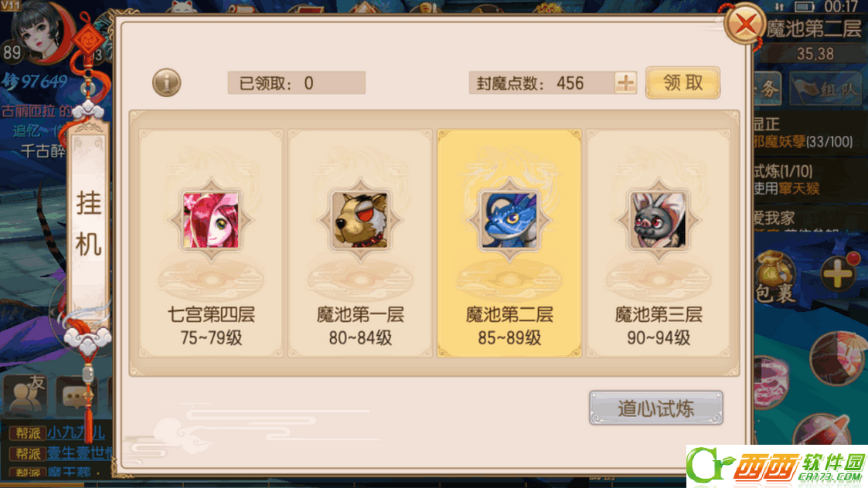This screenshot has width=868, height=488.
Task: Select the 七宫第四层 red-haired girl card
Action: click(211, 243)
